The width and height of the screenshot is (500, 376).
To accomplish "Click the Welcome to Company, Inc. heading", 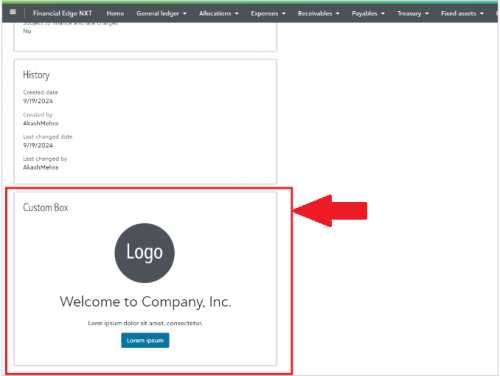I will 145,302.
